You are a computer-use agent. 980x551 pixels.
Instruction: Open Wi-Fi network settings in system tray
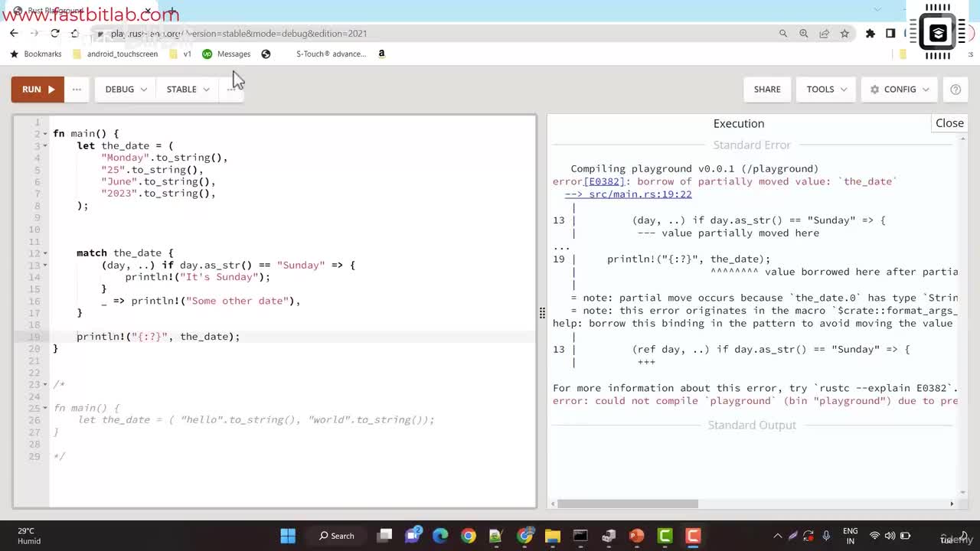[x=874, y=536]
